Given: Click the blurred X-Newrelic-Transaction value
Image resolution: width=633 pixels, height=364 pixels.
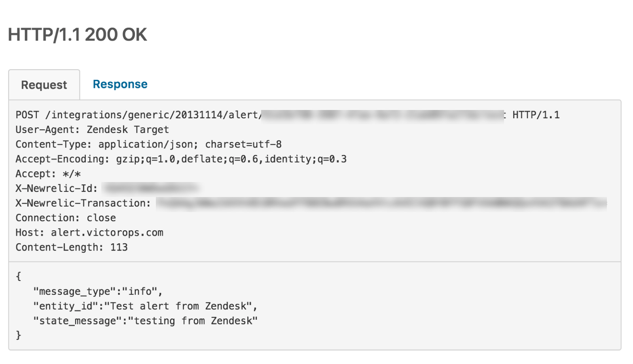Looking at the screenshot, I should point(381,203).
